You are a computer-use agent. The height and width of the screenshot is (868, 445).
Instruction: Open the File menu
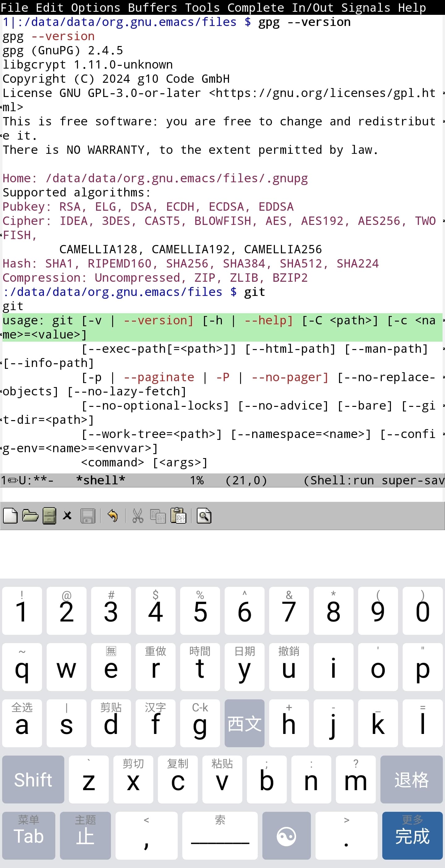(15, 7)
